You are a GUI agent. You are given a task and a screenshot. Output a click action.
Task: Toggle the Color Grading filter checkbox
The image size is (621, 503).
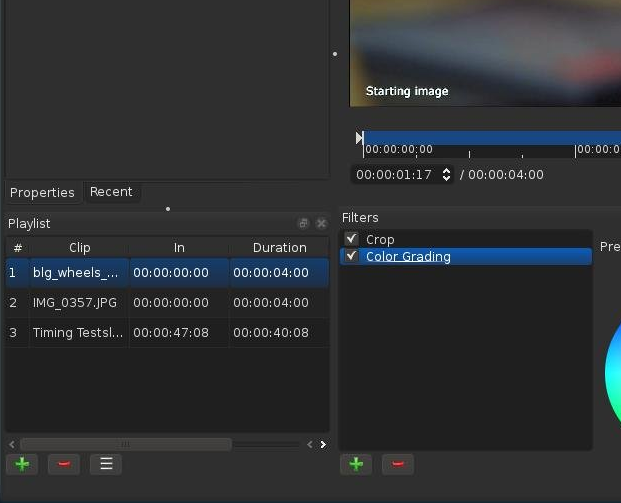(x=351, y=256)
